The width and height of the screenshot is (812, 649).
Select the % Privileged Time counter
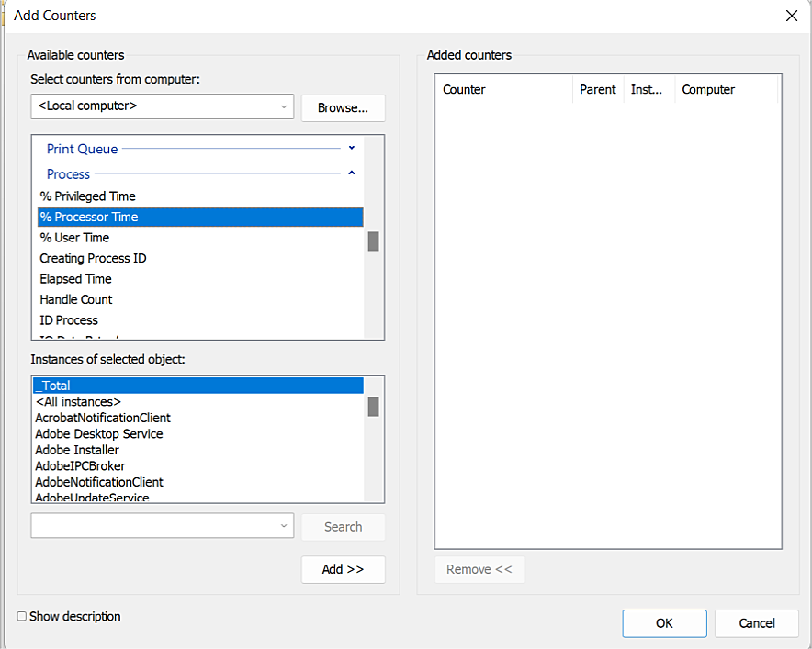pos(88,196)
